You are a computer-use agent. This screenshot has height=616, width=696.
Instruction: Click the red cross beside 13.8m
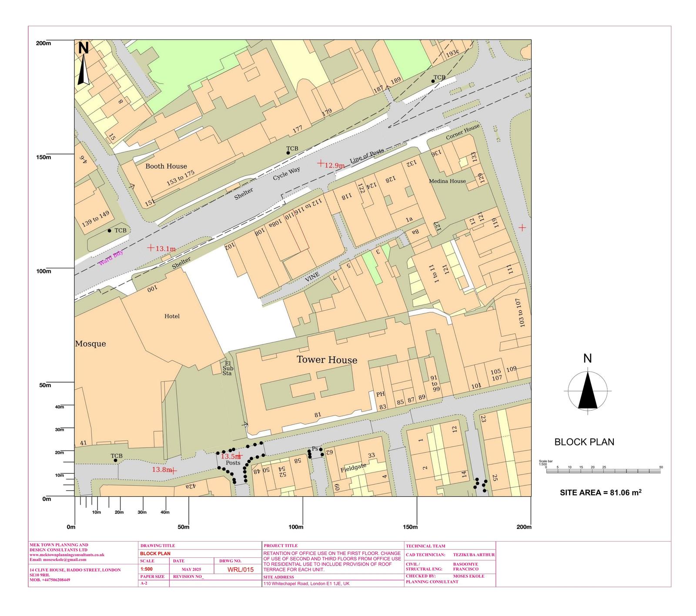click(174, 470)
